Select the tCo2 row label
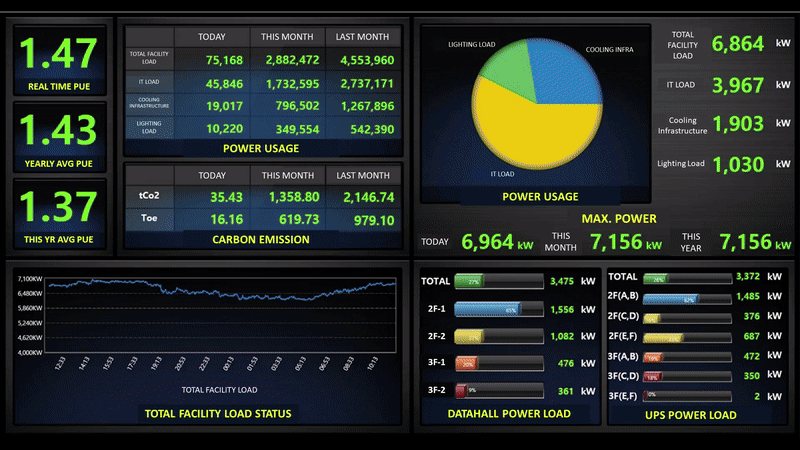The width and height of the screenshot is (800, 450). pos(150,197)
